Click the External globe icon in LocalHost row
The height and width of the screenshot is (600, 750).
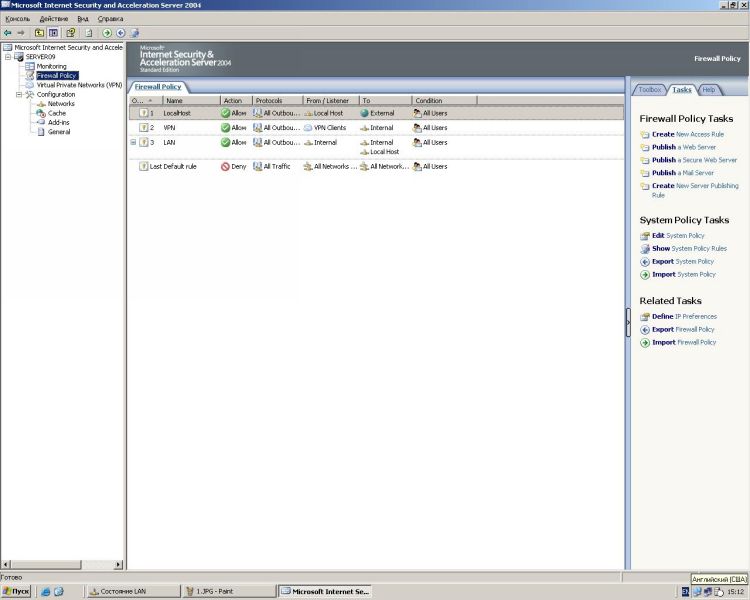pos(364,113)
